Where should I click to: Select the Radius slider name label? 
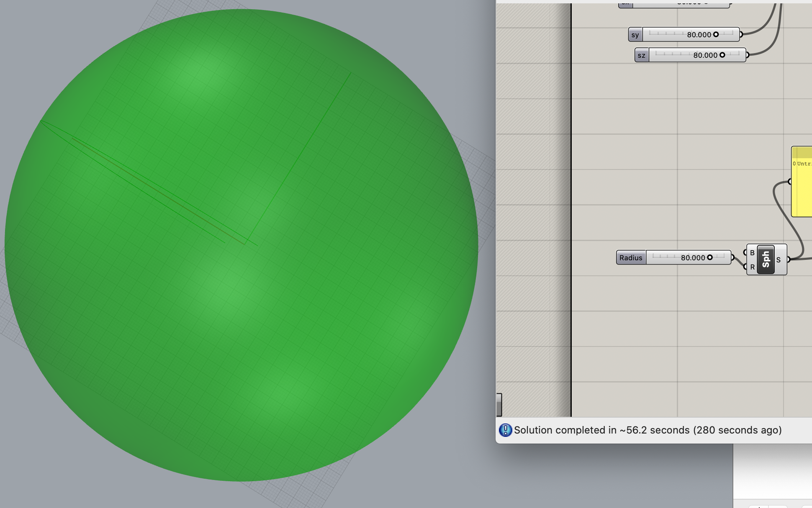(631, 258)
